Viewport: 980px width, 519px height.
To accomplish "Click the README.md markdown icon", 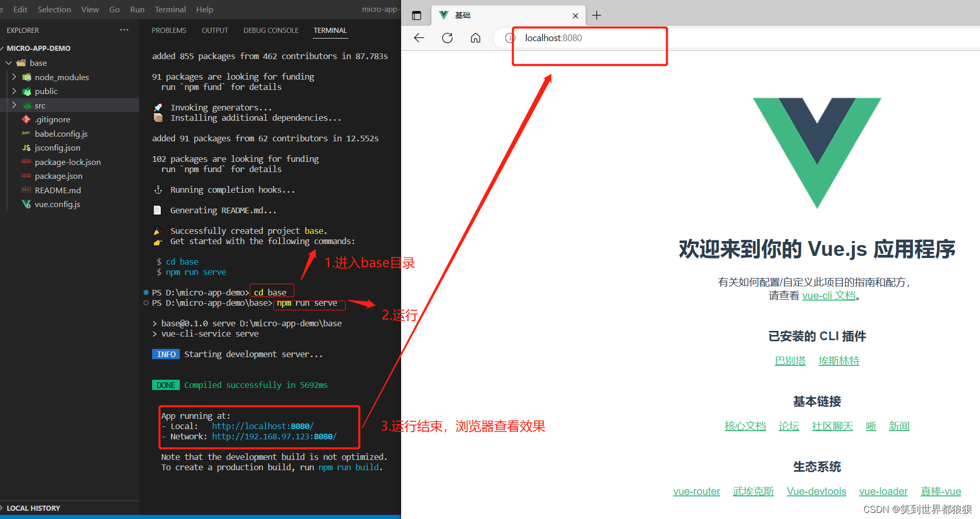I will click(x=26, y=190).
